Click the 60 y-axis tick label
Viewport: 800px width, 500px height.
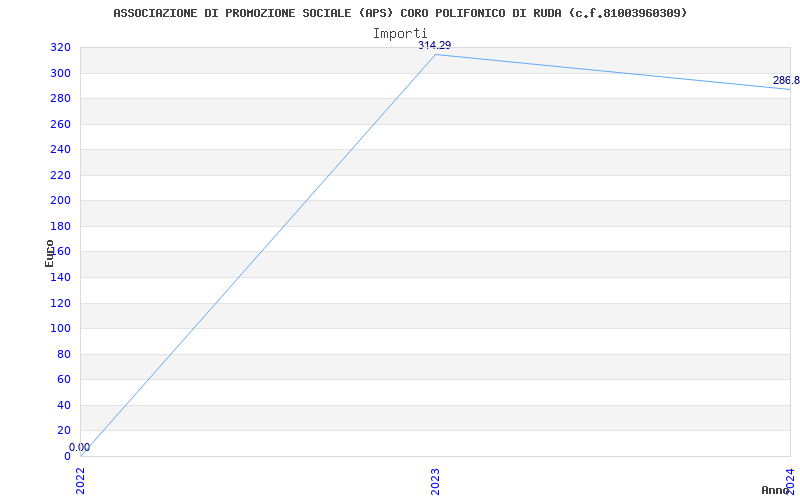[64, 380]
